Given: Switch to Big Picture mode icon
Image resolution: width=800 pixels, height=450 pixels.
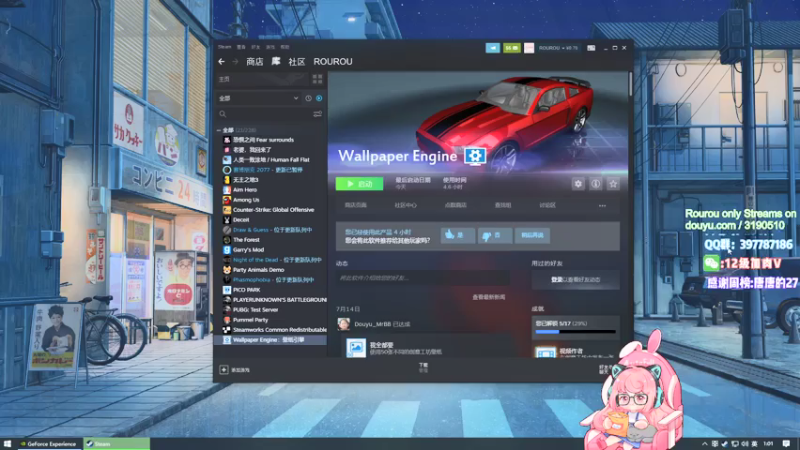Looking at the screenshot, I should coord(591,48).
